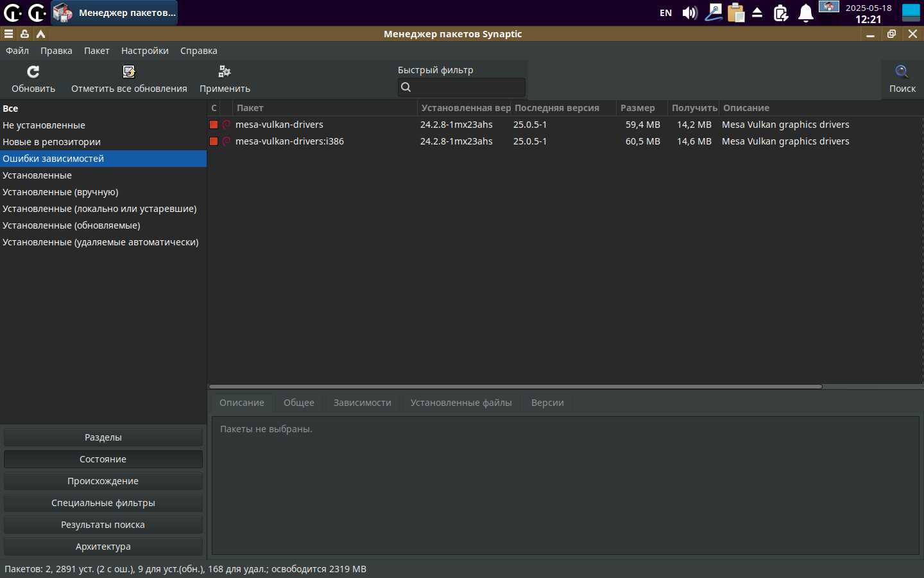This screenshot has height=578, width=924.
Task: Click the second logo icon in the top panel
Action: pos(37,12)
